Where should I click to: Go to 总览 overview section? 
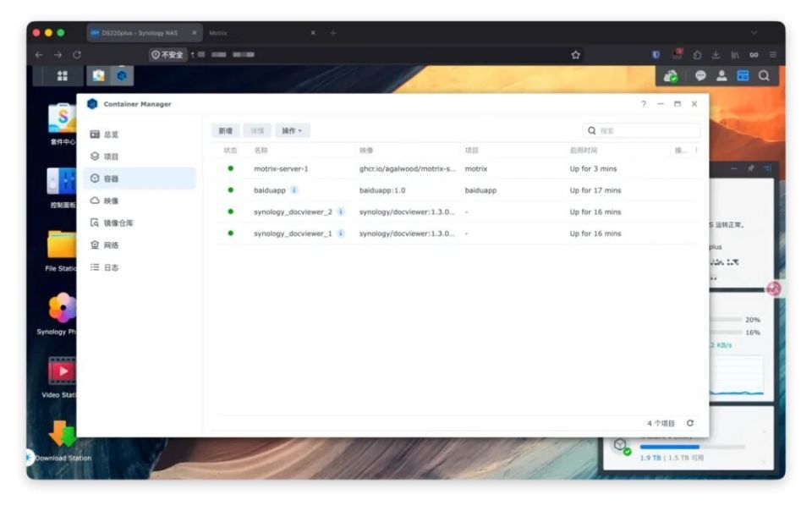tap(140, 134)
